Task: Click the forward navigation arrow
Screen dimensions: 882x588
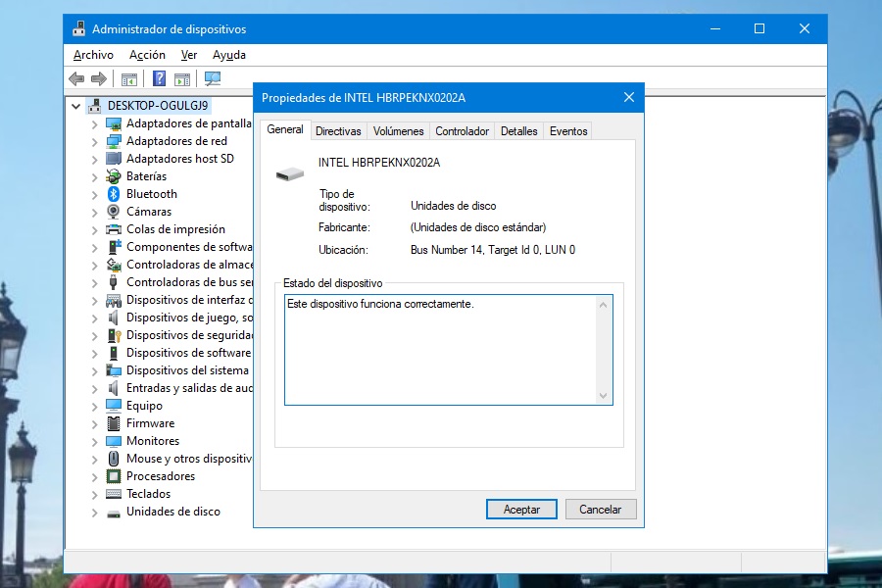Action: 97,79
